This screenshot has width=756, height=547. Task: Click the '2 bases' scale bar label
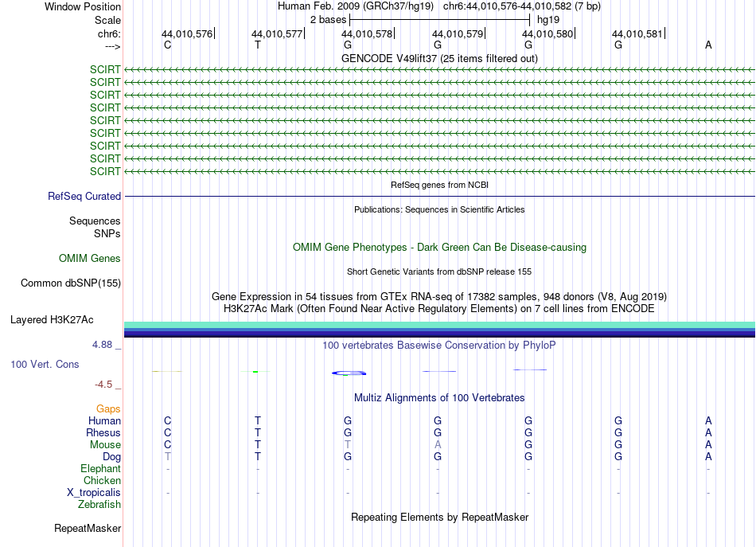coord(328,20)
